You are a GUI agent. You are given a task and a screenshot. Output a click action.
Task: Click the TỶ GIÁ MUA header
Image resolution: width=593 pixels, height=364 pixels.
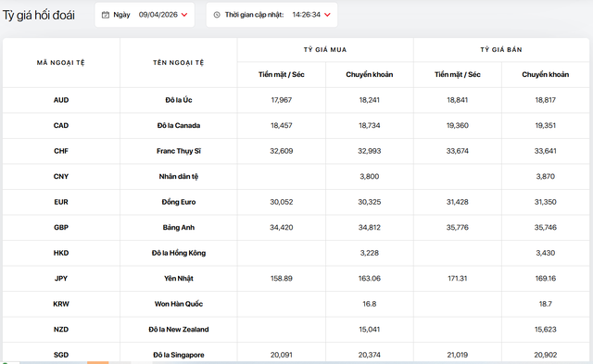(325, 49)
